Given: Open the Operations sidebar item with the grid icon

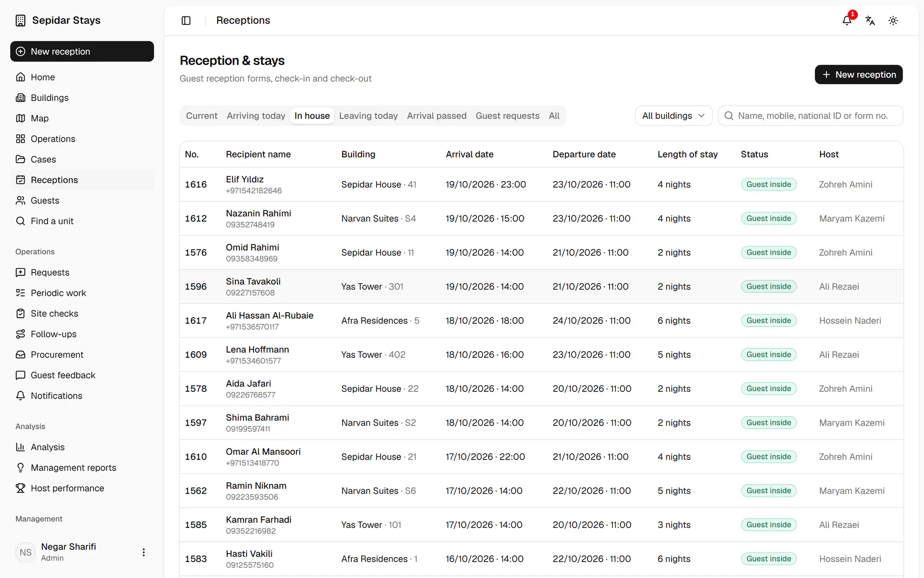Looking at the screenshot, I should 82,139.
